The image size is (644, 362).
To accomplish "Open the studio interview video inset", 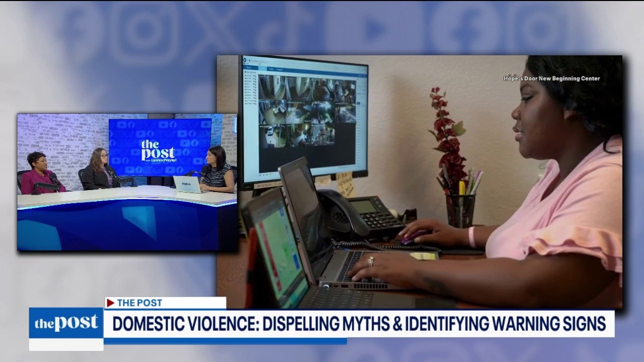I will click(127, 182).
